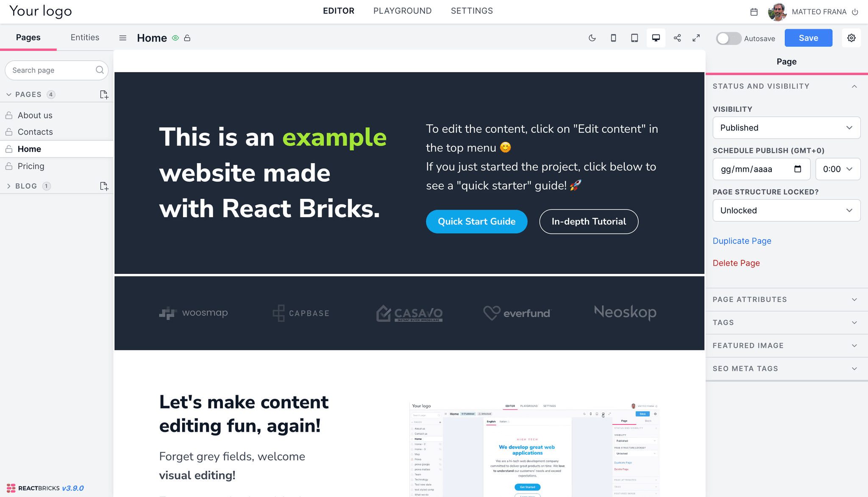
Task: Expand the SEO META TAGS section
Action: tap(786, 368)
